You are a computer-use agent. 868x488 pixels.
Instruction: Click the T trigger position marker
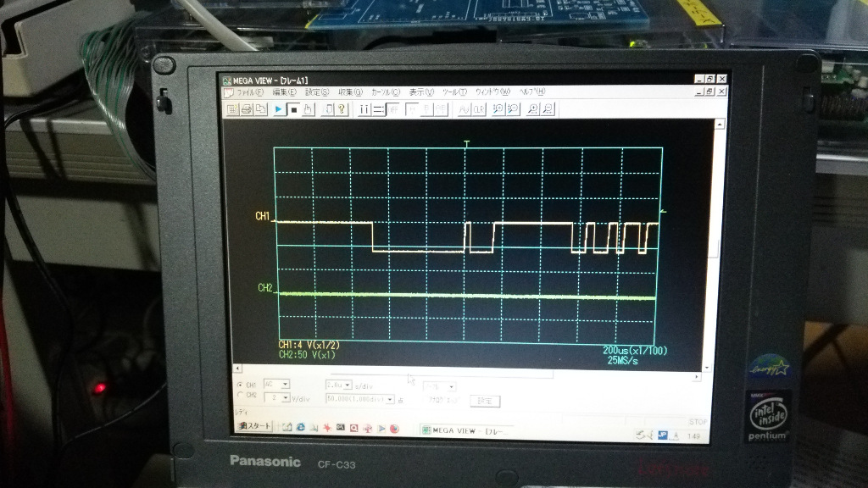(467, 144)
